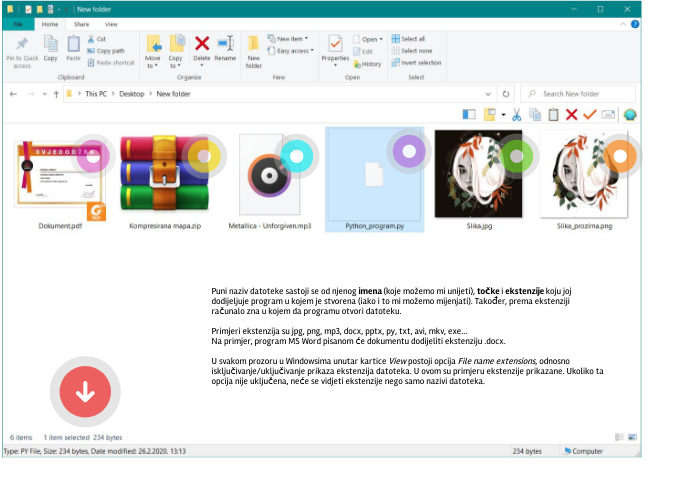Click Select all in the ribbon
Viewport: 700px width, 500px height.
point(412,39)
